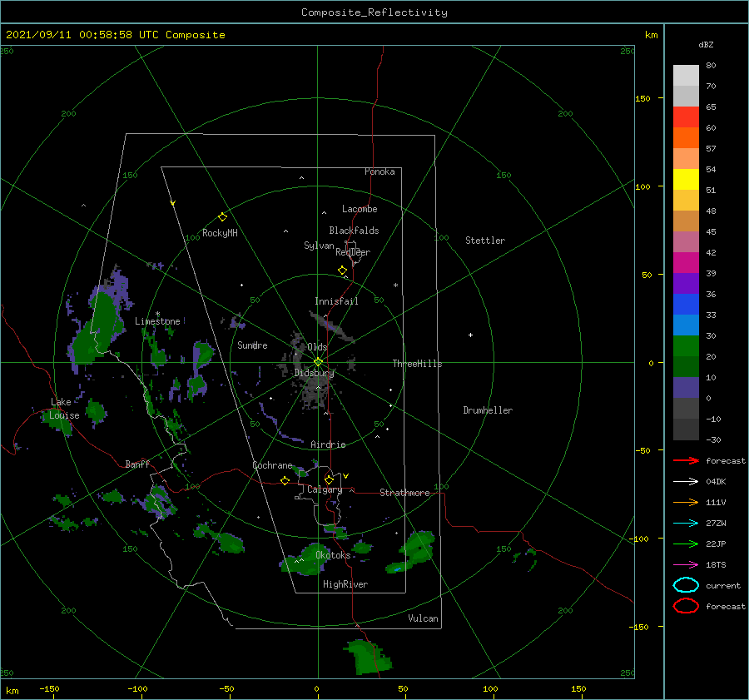Click the Blackfalds label

(354, 231)
